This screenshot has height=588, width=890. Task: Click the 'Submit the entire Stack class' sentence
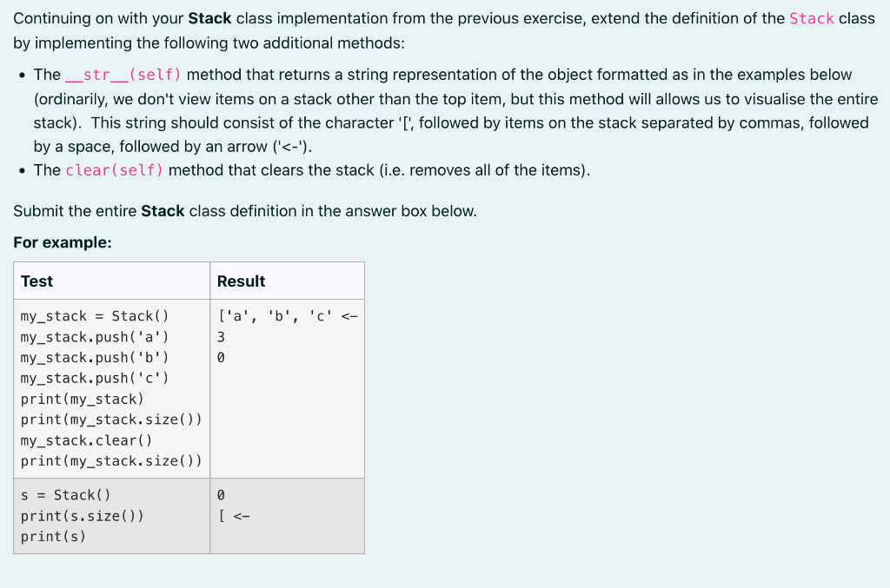245,211
